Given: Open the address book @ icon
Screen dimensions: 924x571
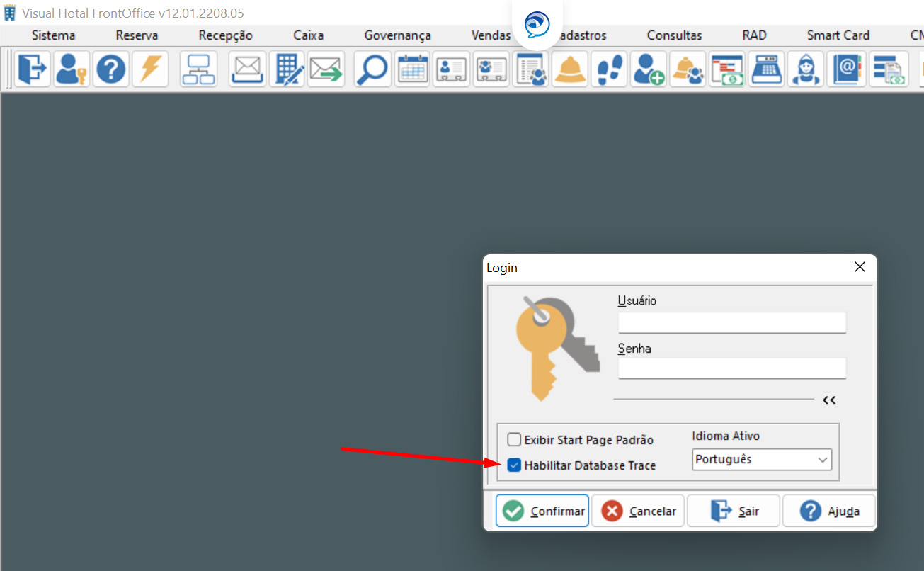Looking at the screenshot, I should pos(845,69).
